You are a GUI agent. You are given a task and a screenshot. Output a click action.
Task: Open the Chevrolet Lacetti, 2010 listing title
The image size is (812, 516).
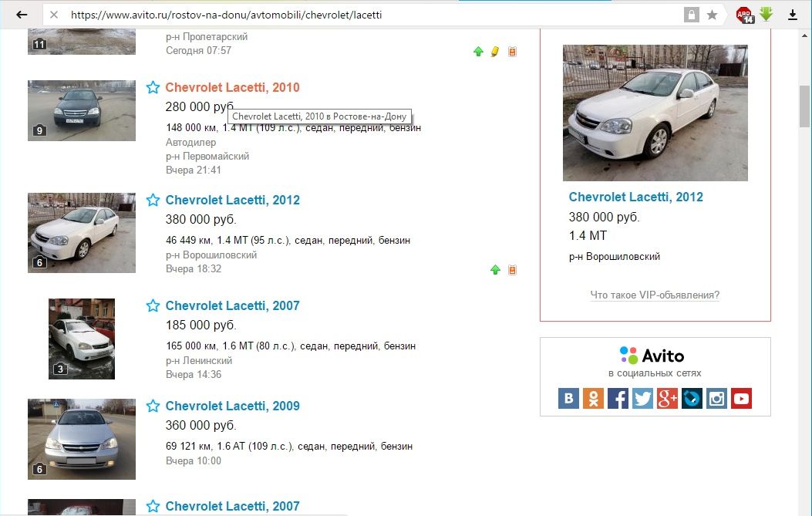pyautogui.click(x=233, y=87)
